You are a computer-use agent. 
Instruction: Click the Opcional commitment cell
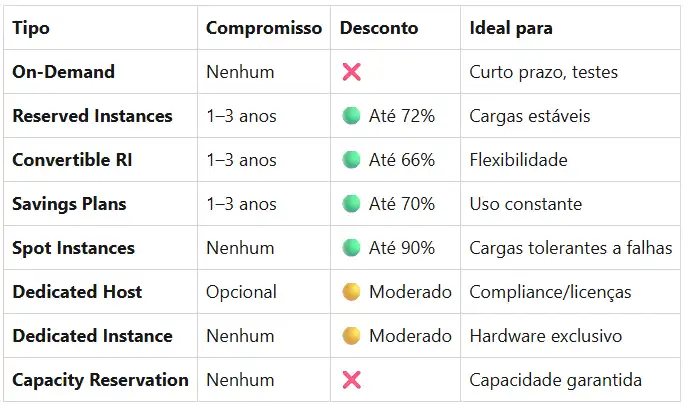click(241, 292)
